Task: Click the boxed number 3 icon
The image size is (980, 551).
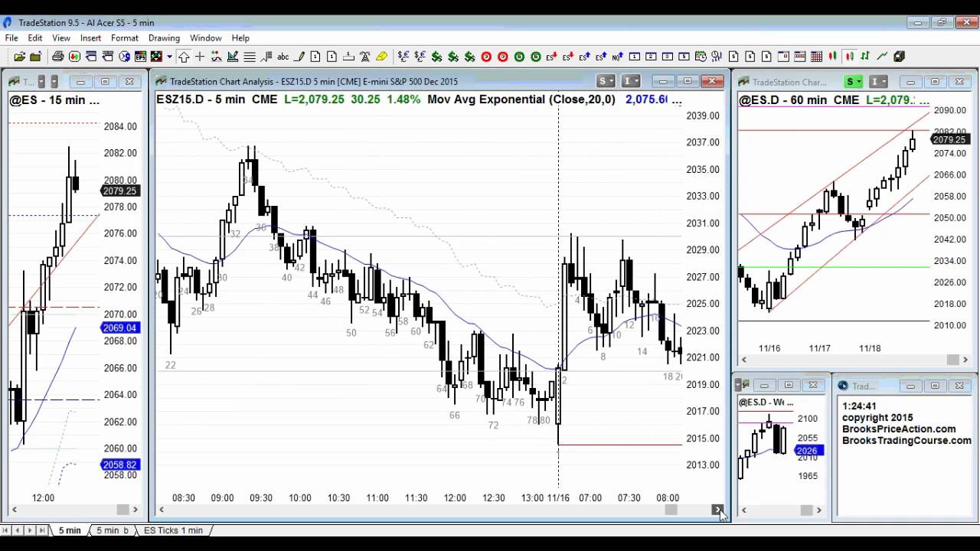Action: [667, 57]
